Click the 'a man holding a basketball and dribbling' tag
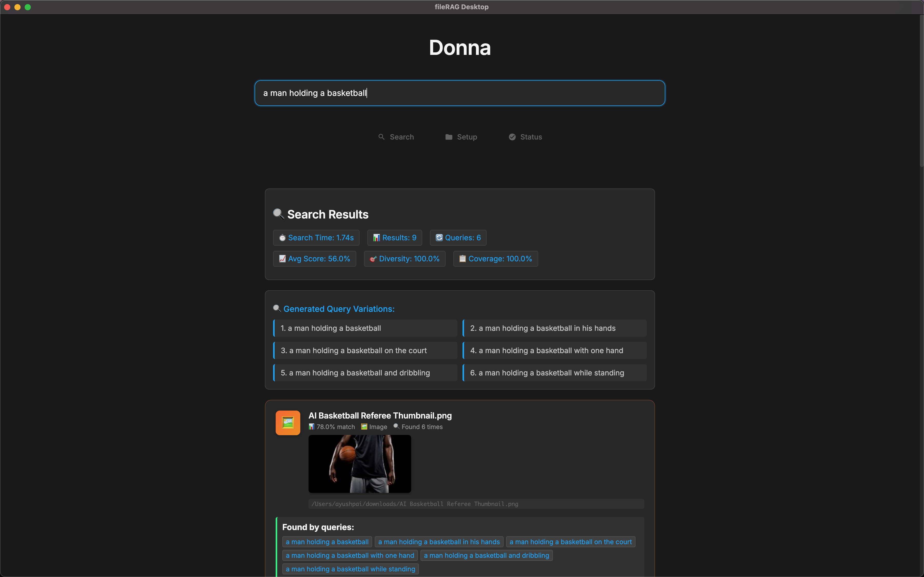This screenshot has height=577, width=924. (486, 555)
